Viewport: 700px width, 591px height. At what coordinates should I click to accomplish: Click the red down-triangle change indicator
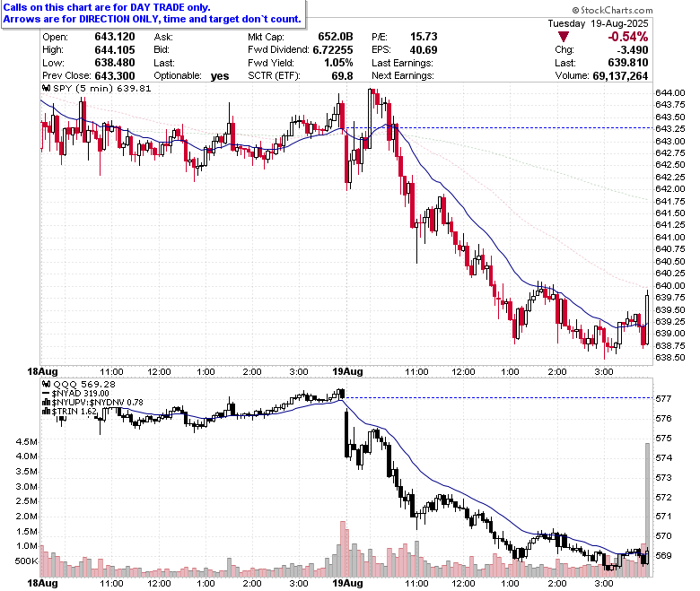(x=564, y=37)
